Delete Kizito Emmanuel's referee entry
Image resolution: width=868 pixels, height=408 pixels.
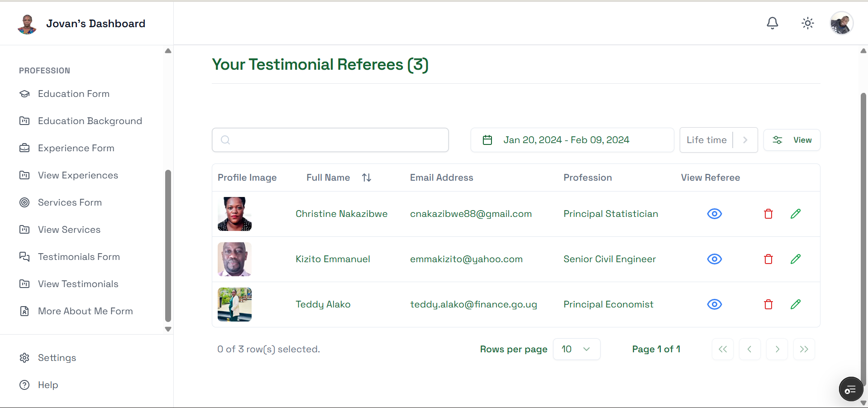(768, 259)
